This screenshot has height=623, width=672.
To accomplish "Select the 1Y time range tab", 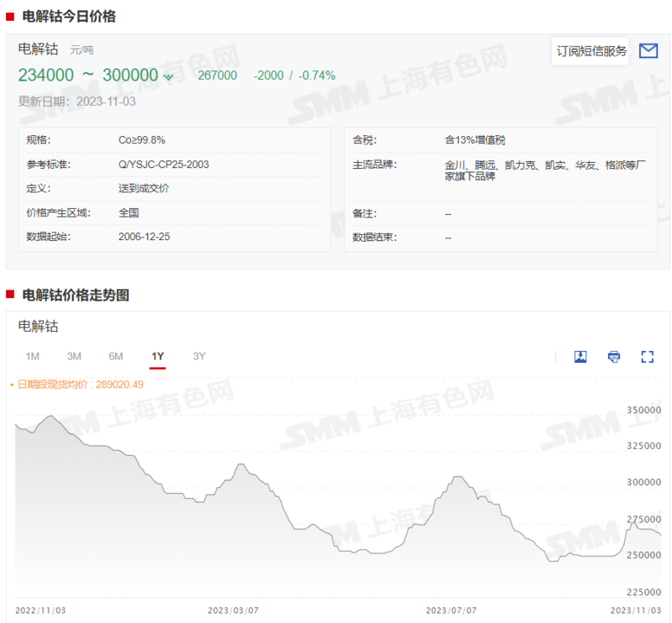I will [x=158, y=356].
